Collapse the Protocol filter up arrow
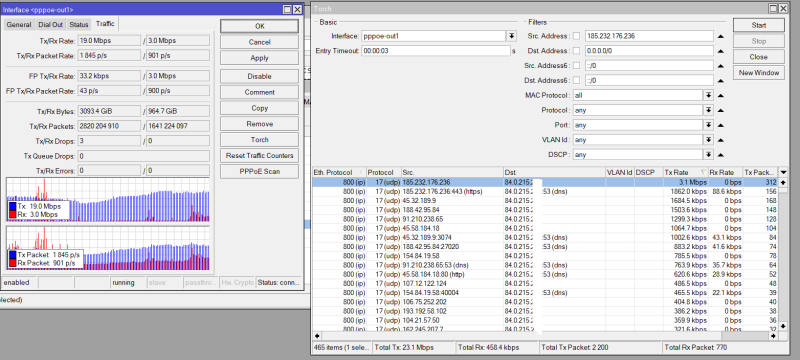This screenshot has height=360, width=800. point(721,110)
